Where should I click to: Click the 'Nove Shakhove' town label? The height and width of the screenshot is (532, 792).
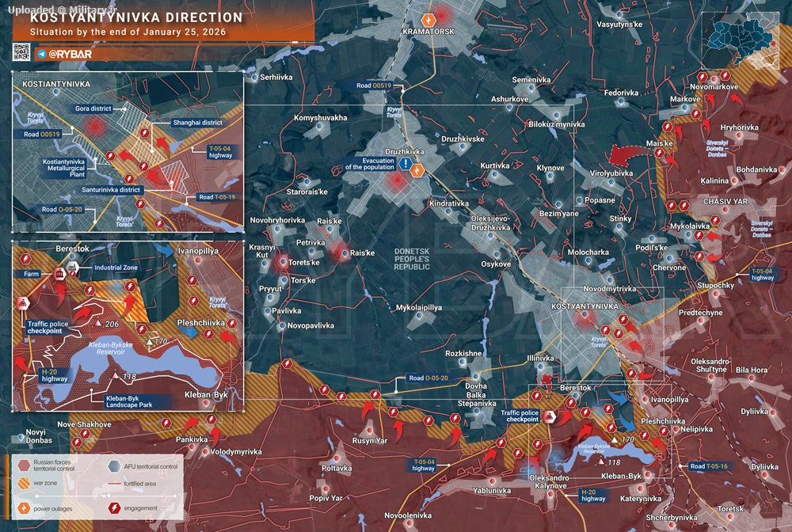click(85, 424)
